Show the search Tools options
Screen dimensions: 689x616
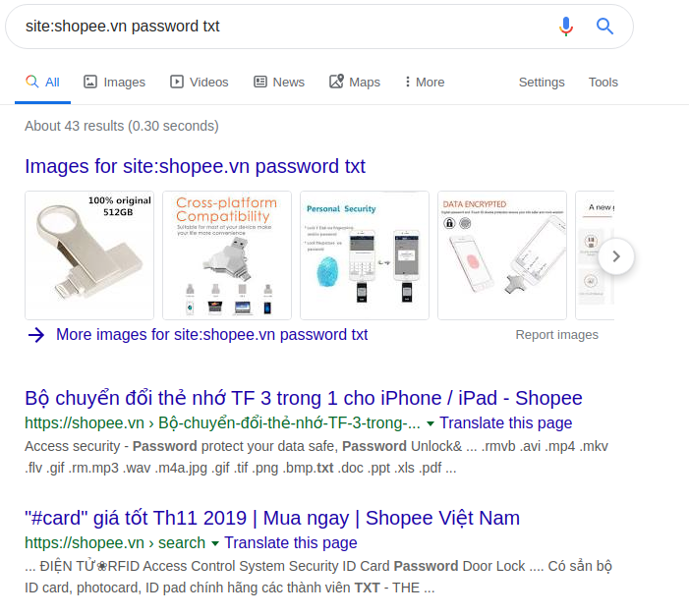[603, 83]
